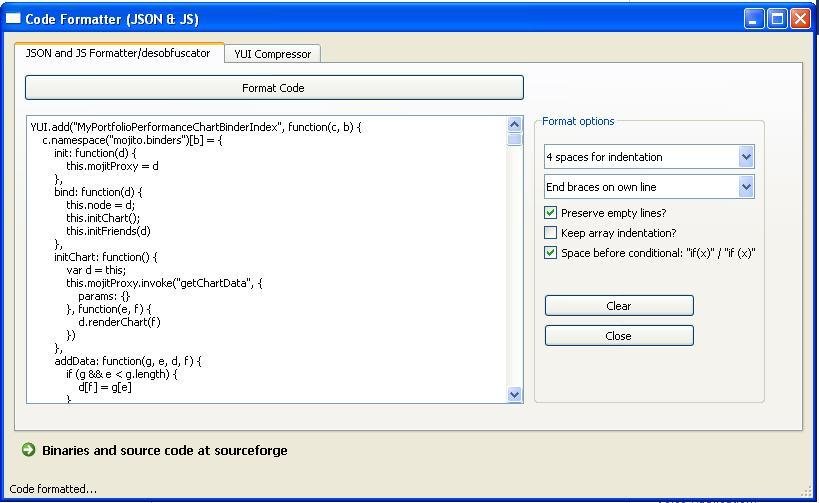Click the application icon in title bar
This screenshot has width=819, height=503.
(x=13, y=18)
